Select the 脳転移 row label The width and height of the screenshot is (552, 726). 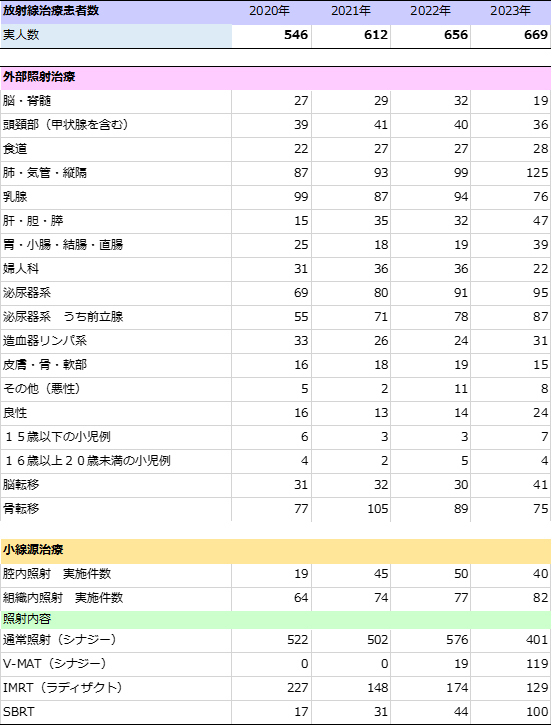point(21,485)
